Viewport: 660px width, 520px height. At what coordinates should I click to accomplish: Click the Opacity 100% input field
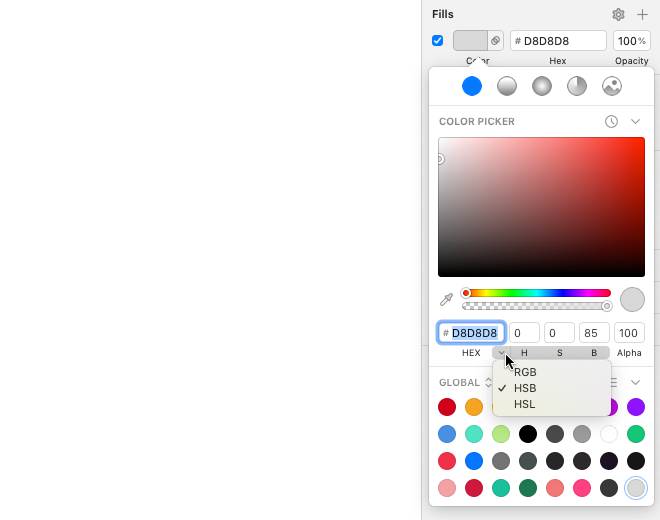pyautogui.click(x=630, y=41)
